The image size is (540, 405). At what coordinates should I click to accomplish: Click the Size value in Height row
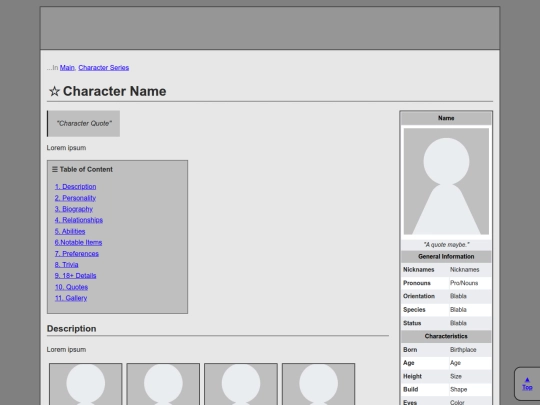click(x=456, y=376)
